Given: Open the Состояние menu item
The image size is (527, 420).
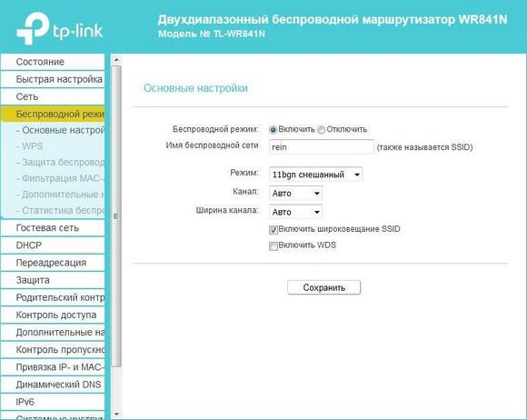Looking at the screenshot, I should (53, 62).
